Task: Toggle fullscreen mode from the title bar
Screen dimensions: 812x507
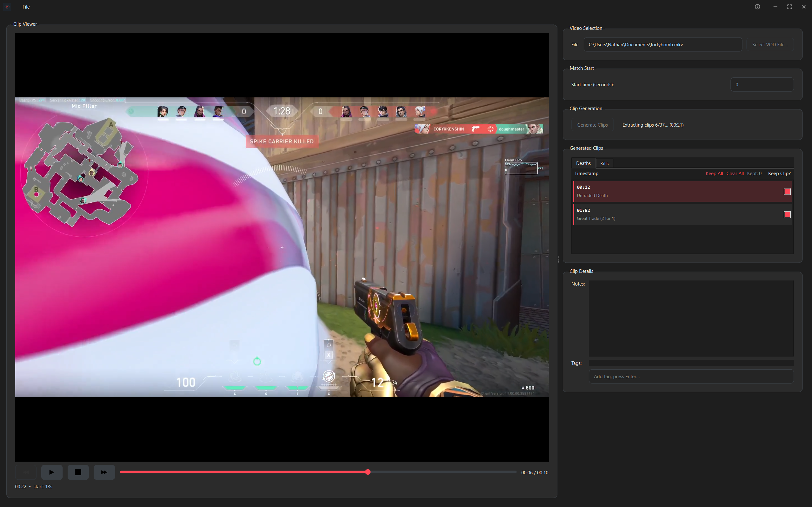Action: click(x=789, y=7)
